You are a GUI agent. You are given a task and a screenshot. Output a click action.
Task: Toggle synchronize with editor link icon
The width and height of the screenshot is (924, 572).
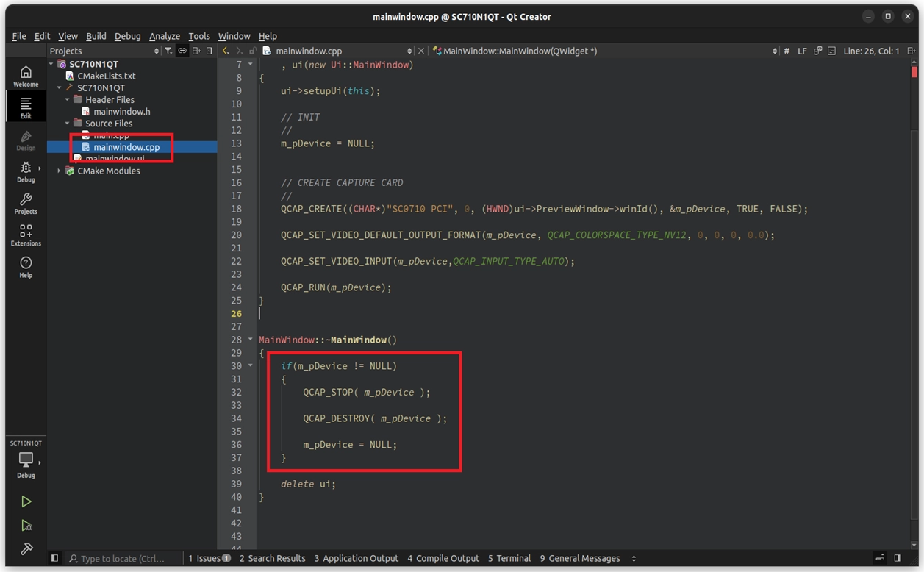(182, 51)
